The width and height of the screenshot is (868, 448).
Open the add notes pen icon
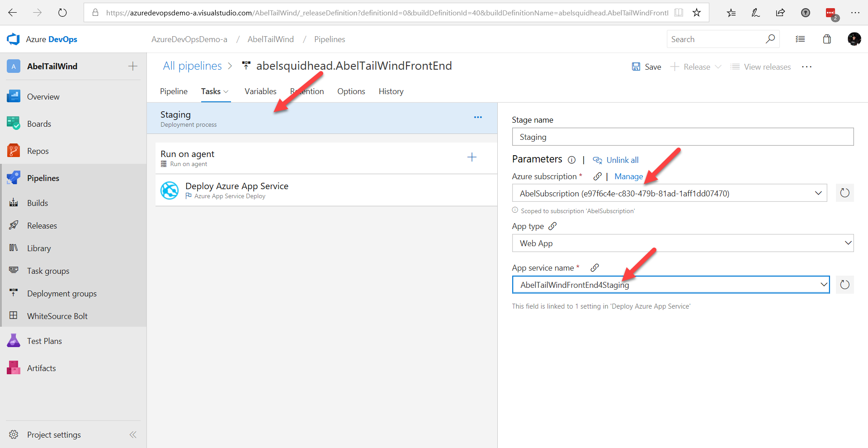755,13
